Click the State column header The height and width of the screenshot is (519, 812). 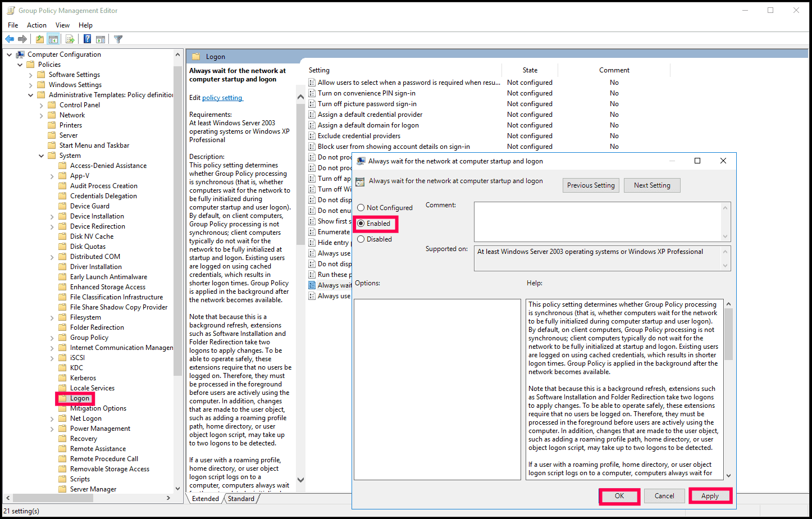530,70
